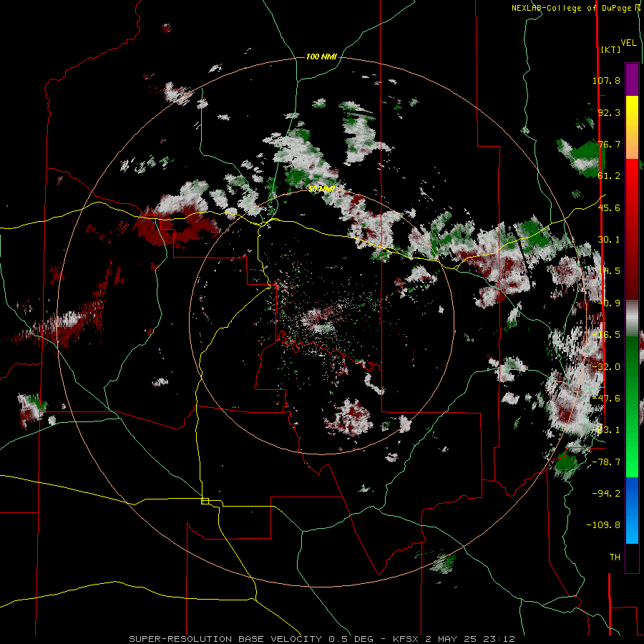Click the purple segment of the color bar
Image resolution: width=644 pixels, height=644 pixels.
pyautogui.click(x=632, y=79)
